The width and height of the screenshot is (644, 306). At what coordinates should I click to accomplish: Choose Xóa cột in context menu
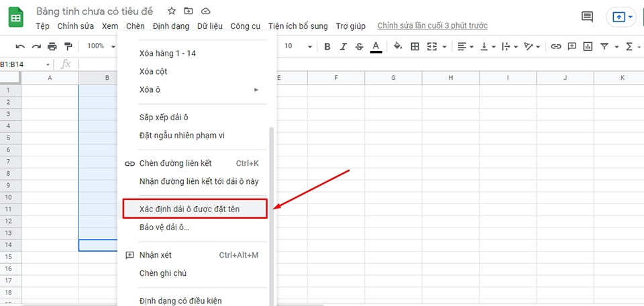[197, 72]
